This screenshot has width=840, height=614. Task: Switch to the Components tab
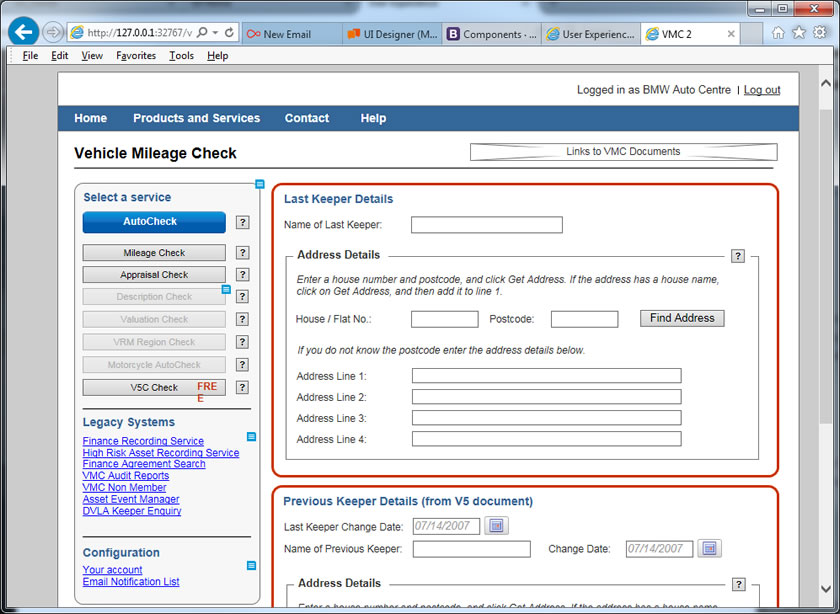click(492, 34)
